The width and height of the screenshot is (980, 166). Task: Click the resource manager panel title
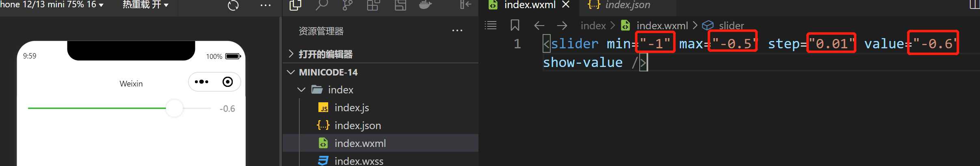[321, 31]
